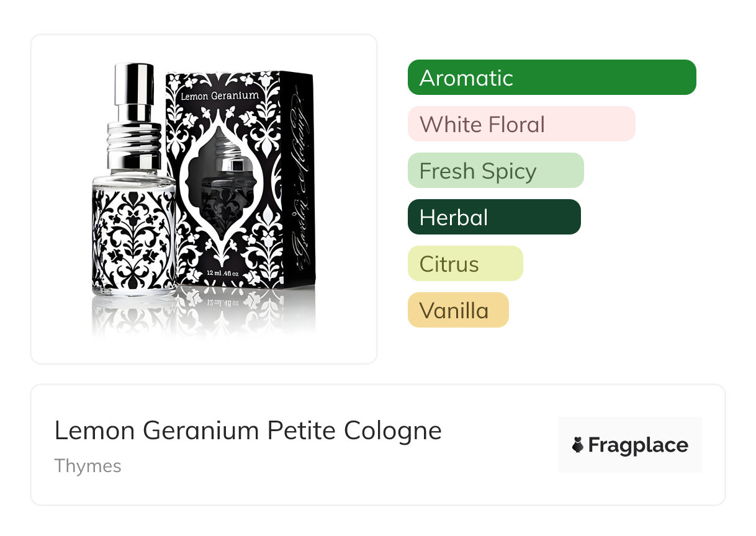Select the Aromatic accord bar
The height and width of the screenshot is (536, 756).
pyautogui.click(x=552, y=78)
